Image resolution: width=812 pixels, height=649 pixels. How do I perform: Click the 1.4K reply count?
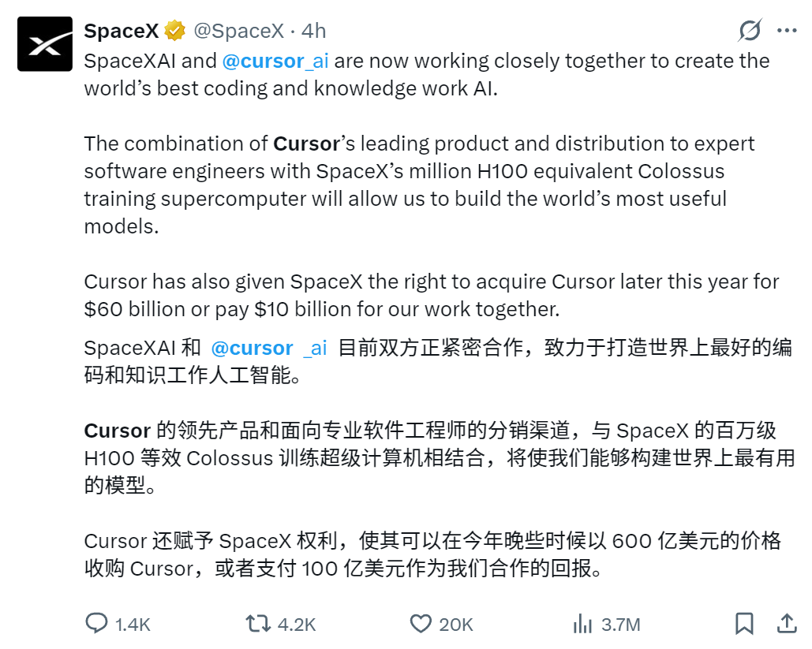pos(126,624)
